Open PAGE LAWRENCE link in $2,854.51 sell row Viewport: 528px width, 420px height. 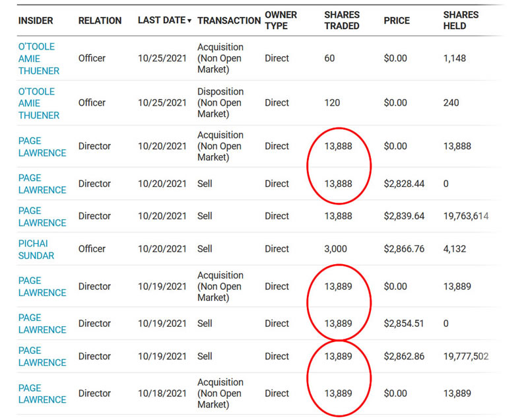(42, 324)
